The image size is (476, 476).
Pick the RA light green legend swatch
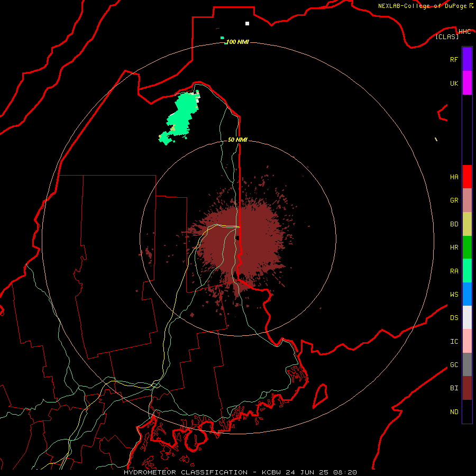467,271
